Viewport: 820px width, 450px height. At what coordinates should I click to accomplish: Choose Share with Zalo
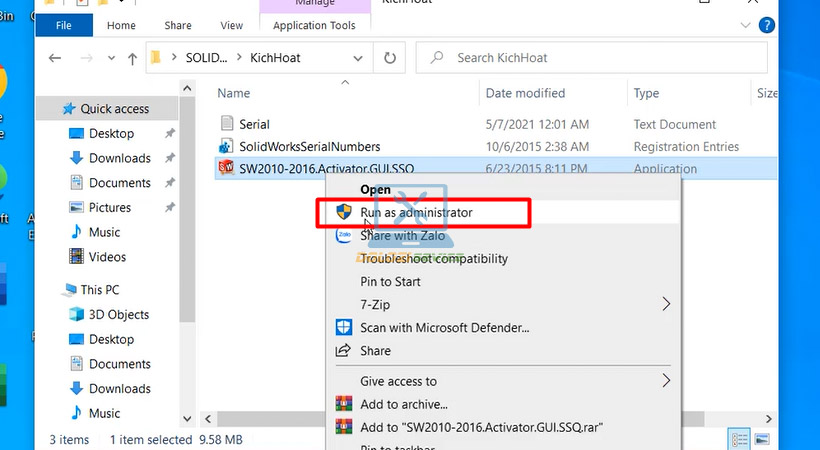tap(403, 235)
